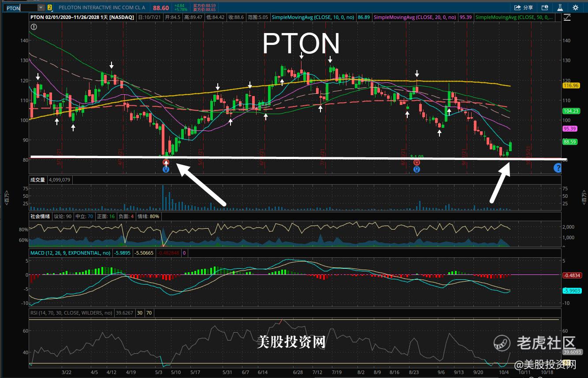This screenshot has height=378, width=588.
Task: Click the 正面: 16 sentiment value
Action: tap(105, 216)
